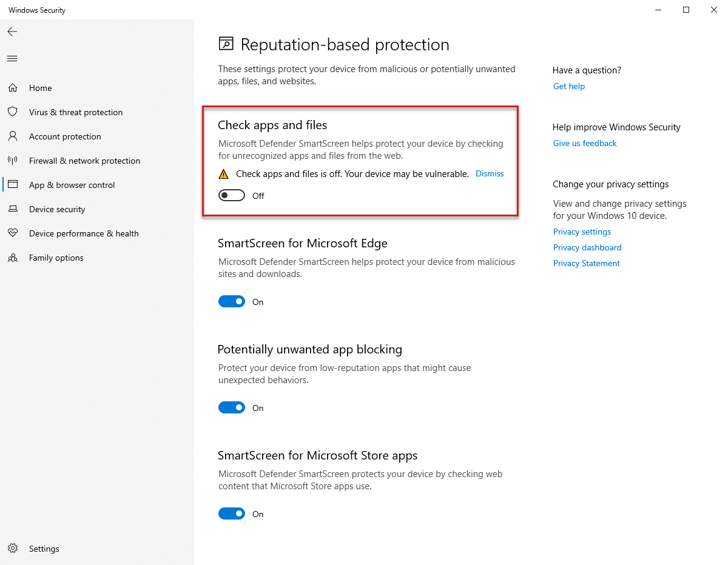Image resolution: width=728 pixels, height=565 pixels.
Task: Turn off SmartScreen for Microsoft Edge
Action: click(x=231, y=301)
